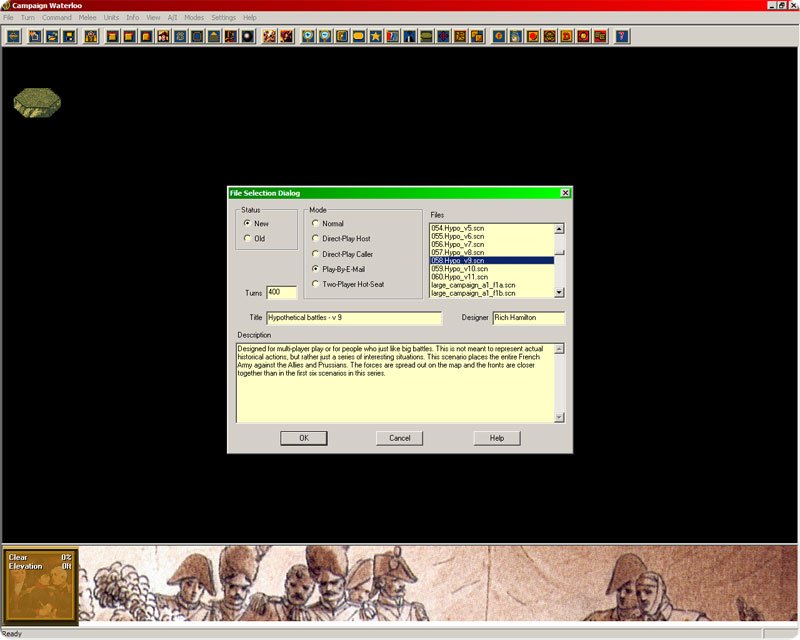Click the yellow star toolbar icon
The height and width of the screenshot is (640, 800).
pos(375,37)
